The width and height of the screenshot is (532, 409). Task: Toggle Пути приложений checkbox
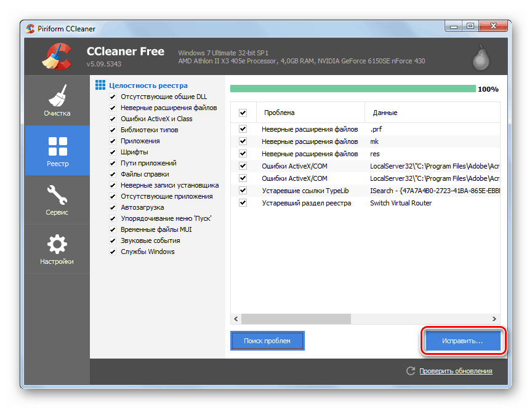click(113, 164)
